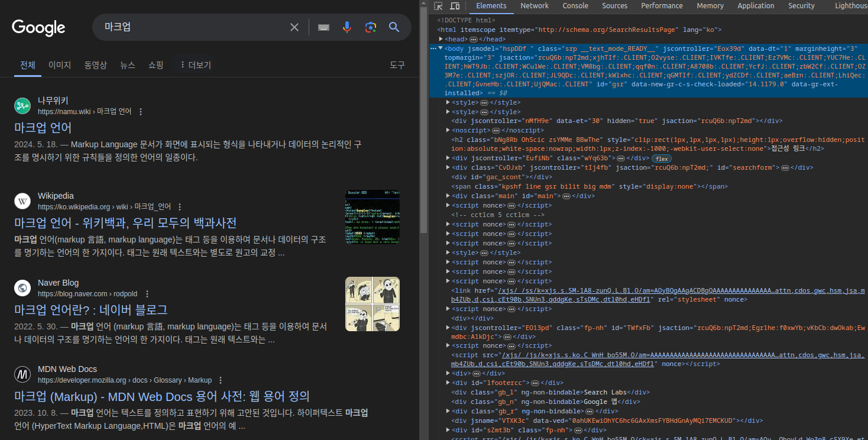This screenshot has height=440, width=868.
Task: Click the flex badge on wYq63b div
Action: pos(661,158)
